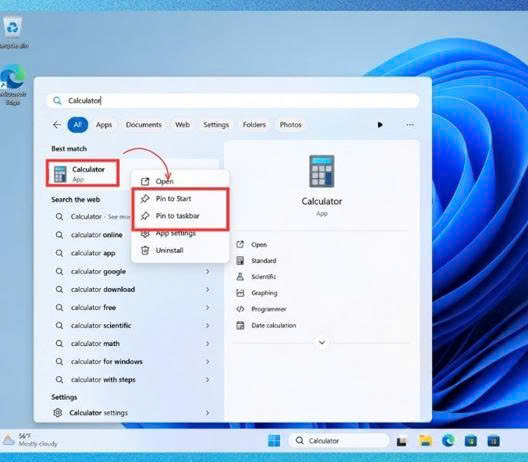Click the large Calculator icon in preview pane
Image resolution: width=528 pixels, height=462 pixels.
pos(322,171)
